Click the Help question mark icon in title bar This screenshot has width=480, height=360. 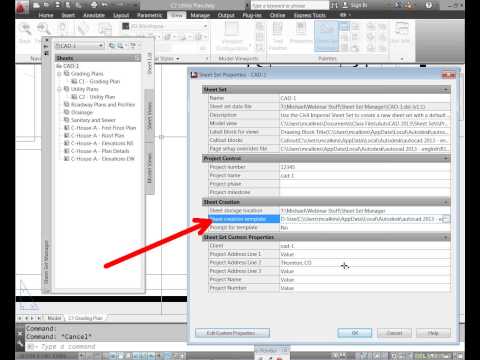click(429, 5)
